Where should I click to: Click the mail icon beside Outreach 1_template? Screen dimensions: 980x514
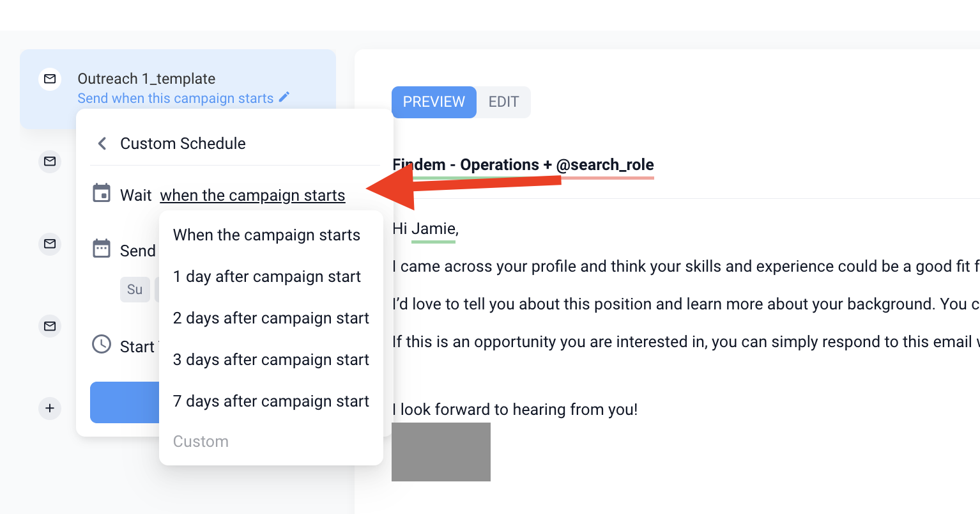(50, 79)
